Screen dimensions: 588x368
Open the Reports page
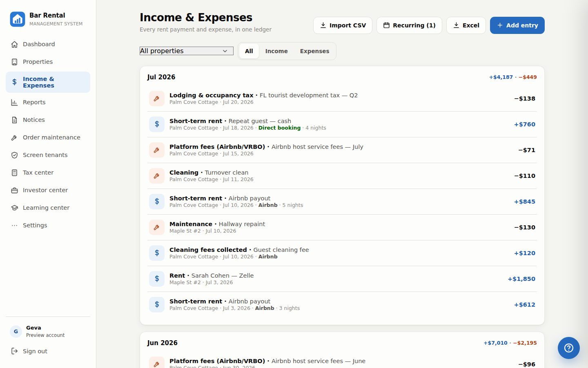tap(48, 102)
